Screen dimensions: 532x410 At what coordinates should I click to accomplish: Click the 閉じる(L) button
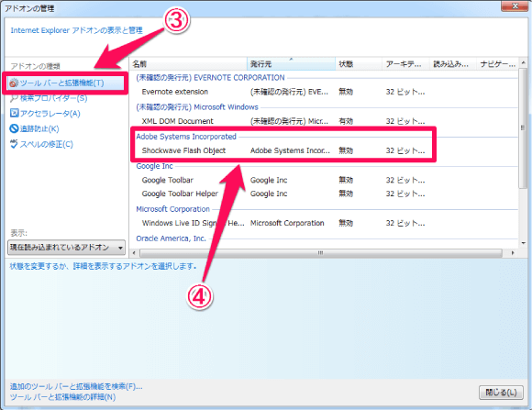(x=501, y=393)
